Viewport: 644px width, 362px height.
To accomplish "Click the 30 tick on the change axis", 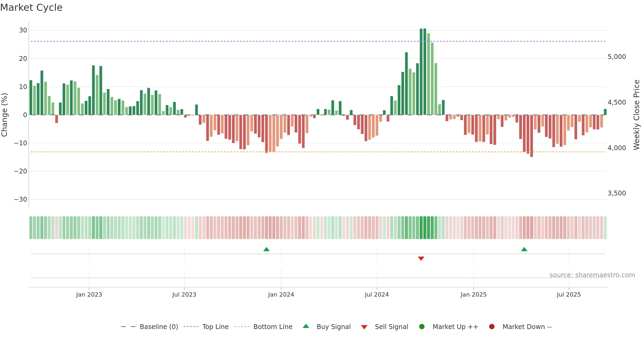I will [x=23, y=30].
